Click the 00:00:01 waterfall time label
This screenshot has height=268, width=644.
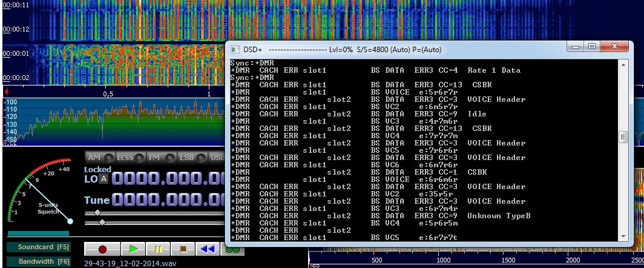click(16, 53)
